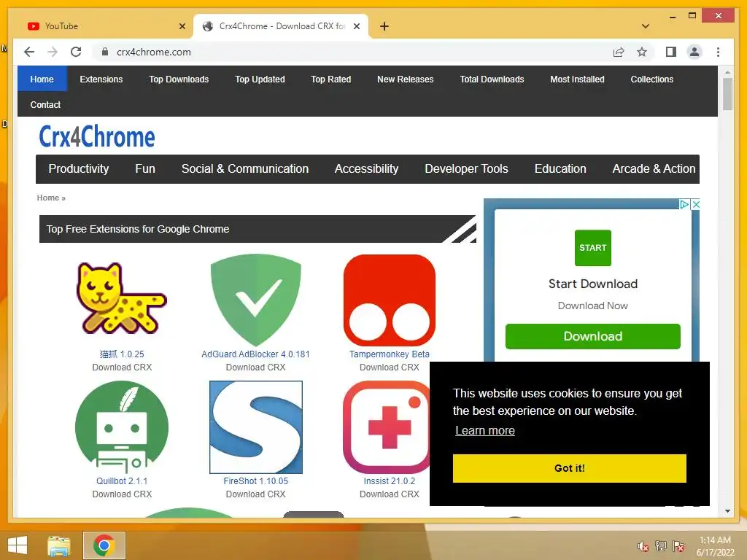Open the Most Installed menu item
Viewport: 747px width, 560px height.
577,79
